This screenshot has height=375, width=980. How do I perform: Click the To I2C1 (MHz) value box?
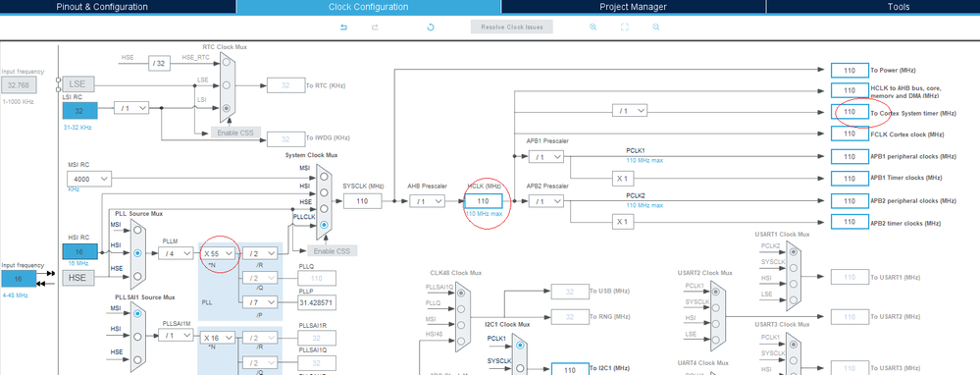coord(570,369)
